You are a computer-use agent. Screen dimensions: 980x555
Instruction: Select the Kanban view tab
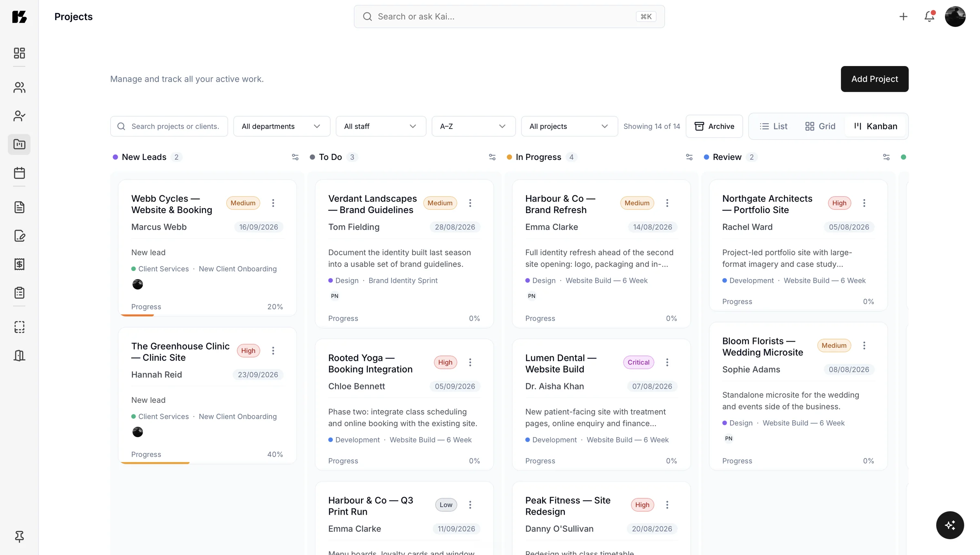875,127
